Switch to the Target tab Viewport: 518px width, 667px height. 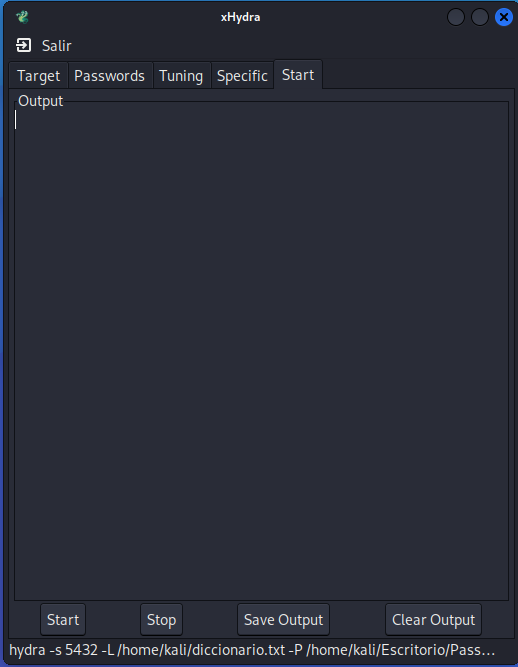coord(38,76)
